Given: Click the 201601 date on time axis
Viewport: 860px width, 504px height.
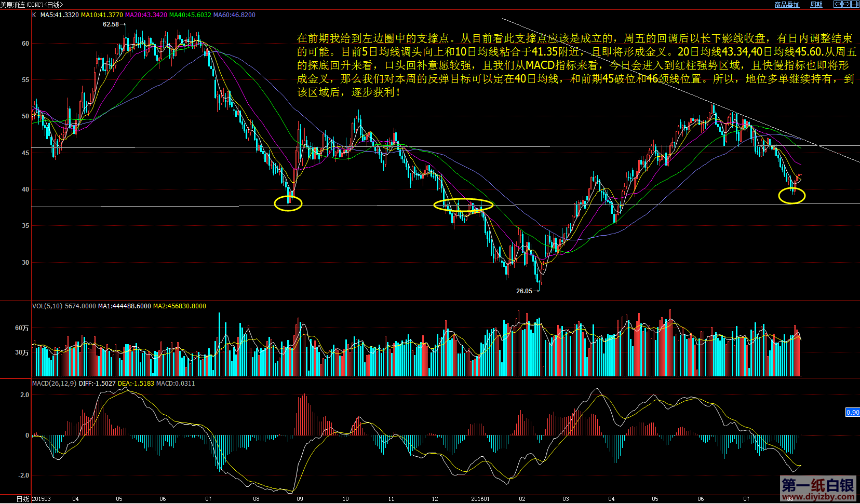Looking at the screenshot, I should (x=480, y=499).
